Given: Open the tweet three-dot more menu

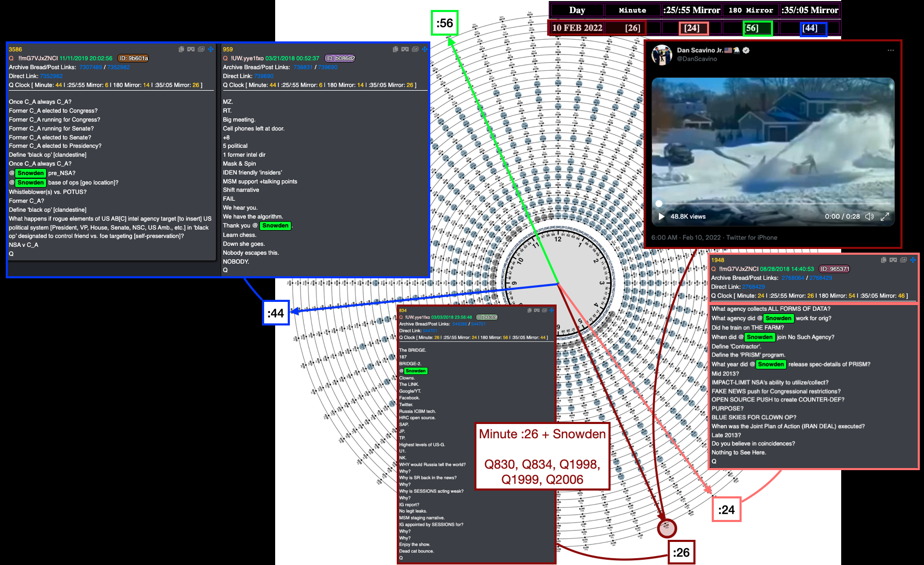Looking at the screenshot, I should (890, 50).
